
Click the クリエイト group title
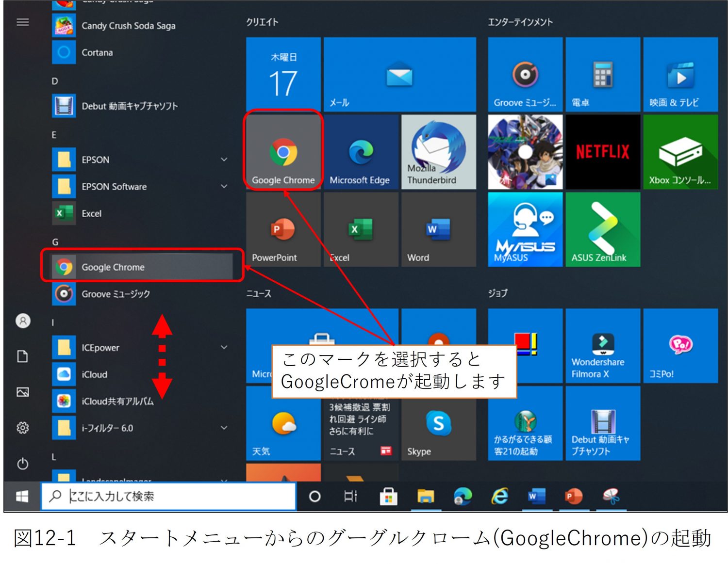pos(262,22)
